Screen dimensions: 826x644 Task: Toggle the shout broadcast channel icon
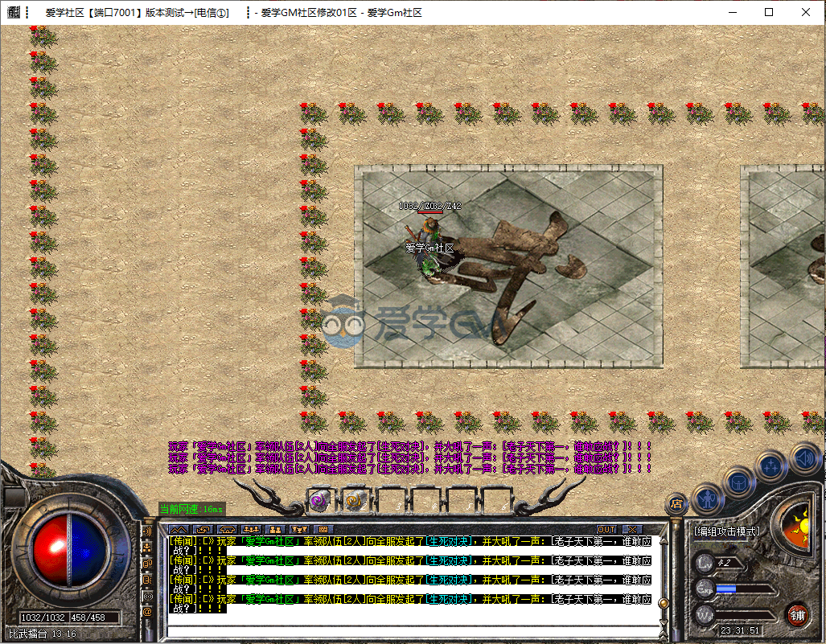147,531
